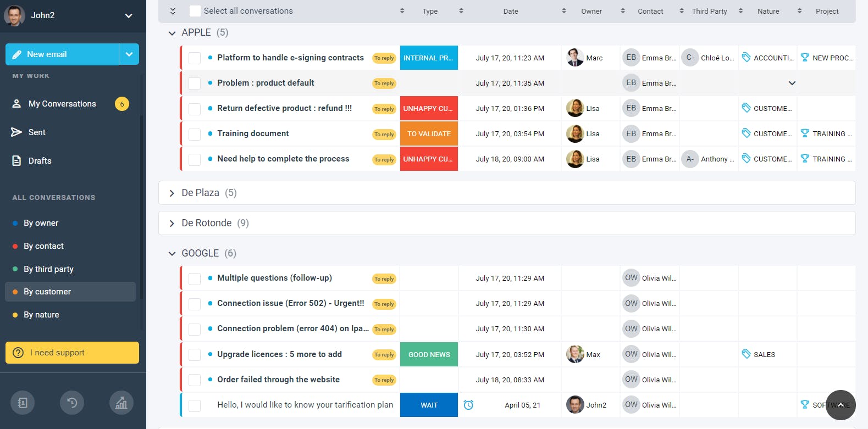868x429 pixels.
Task: Click the New email button
Action: (62, 54)
